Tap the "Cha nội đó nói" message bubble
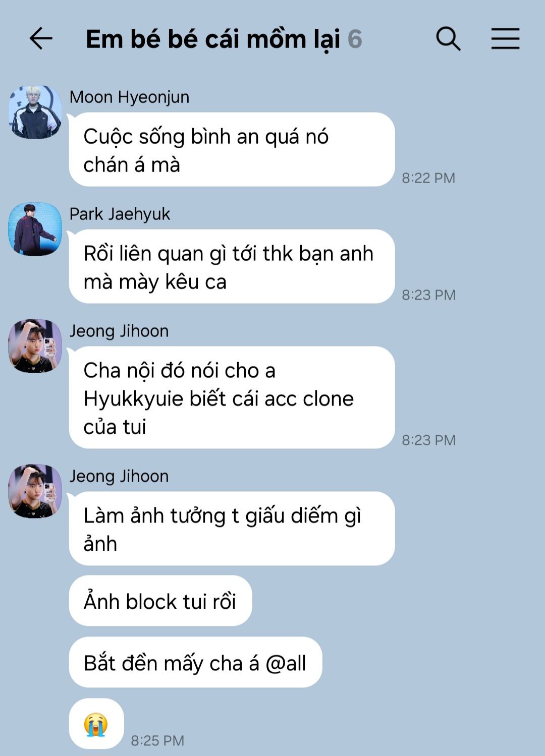The image size is (545, 756). [232, 398]
